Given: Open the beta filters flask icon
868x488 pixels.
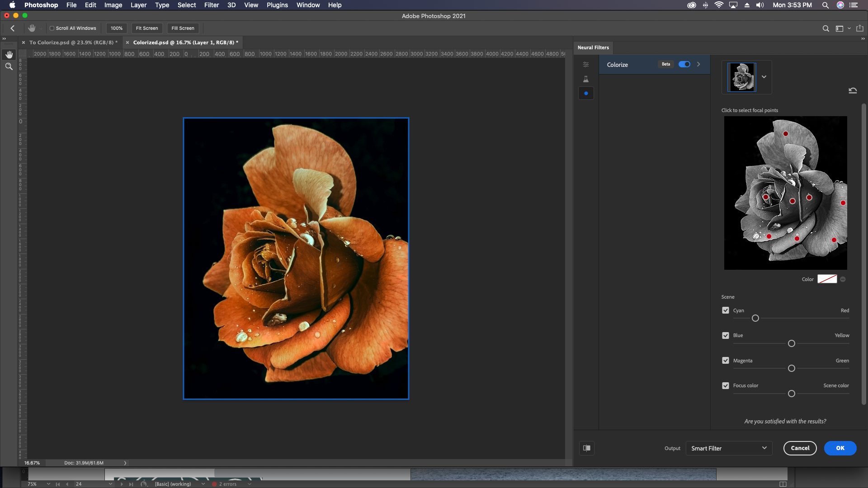Looking at the screenshot, I should 586,79.
